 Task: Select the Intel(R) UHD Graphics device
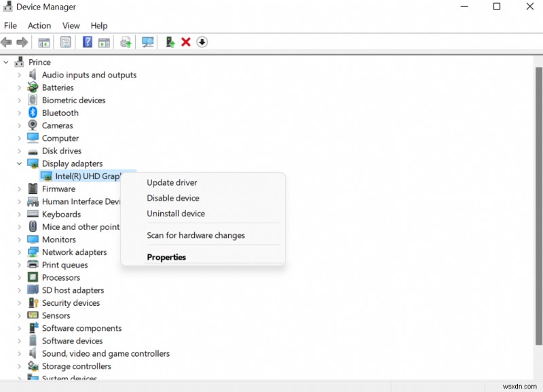pyautogui.click(x=88, y=176)
